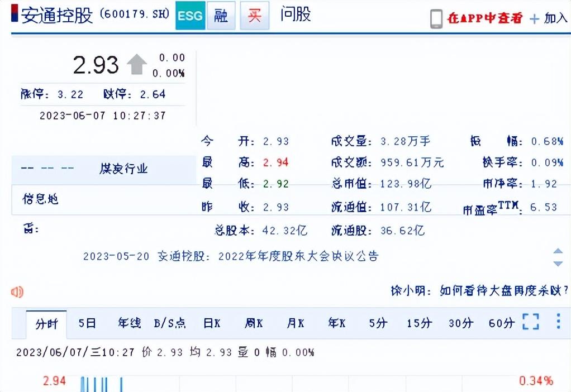Switch to the 月K tab

click(x=296, y=323)
